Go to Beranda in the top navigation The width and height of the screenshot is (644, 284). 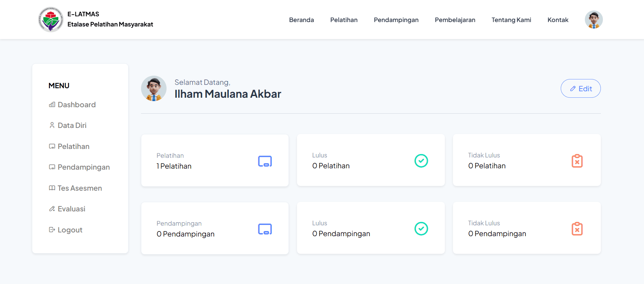tap(301, 20)
